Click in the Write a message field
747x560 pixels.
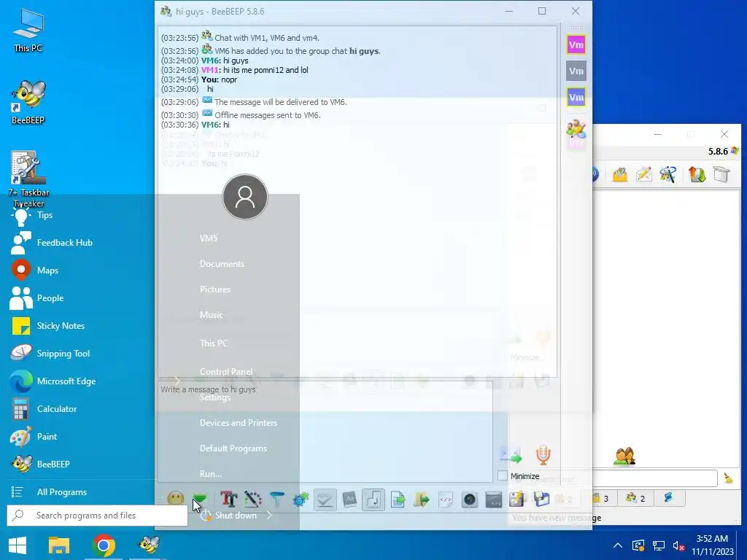point(325,432)
